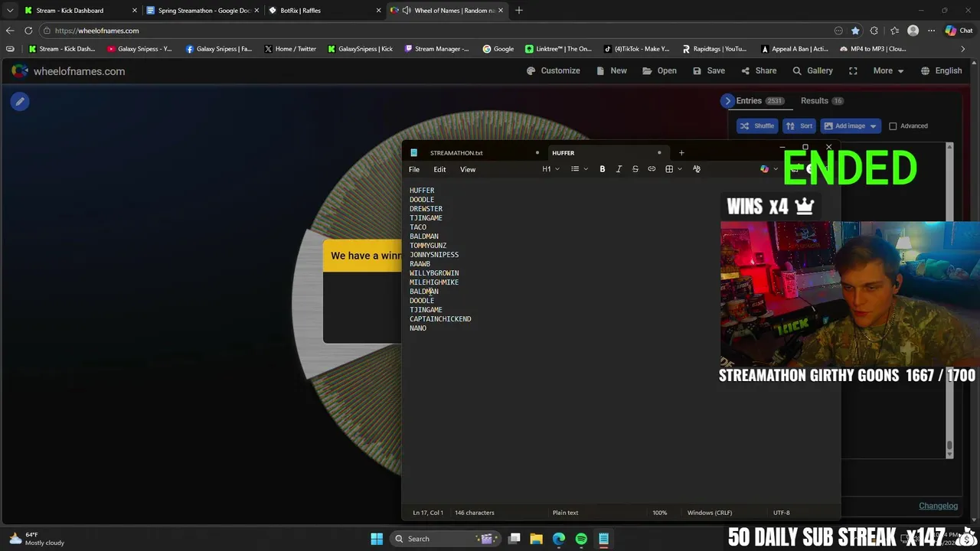Open File Explorer from taskbar
Viewport: 980px width, 551px height.
pos(536,539)
